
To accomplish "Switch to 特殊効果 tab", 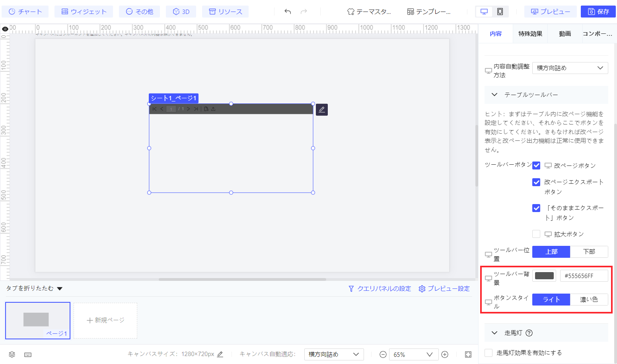I will pyautogui.click(x=530, y=34).
